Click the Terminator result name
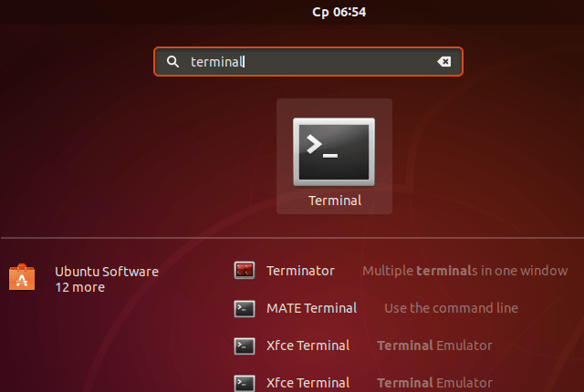 [300, 271]
